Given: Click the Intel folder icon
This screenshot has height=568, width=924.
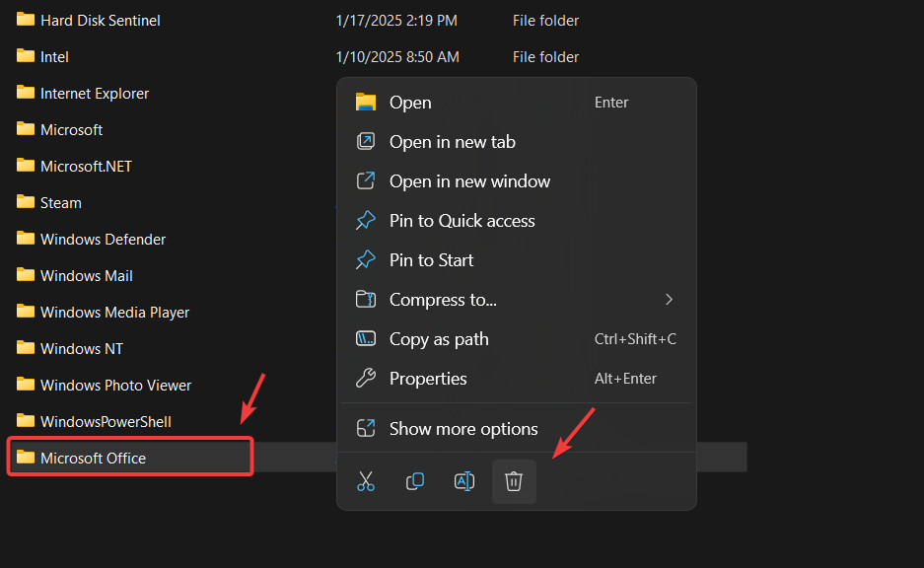Looking at the screenshot, I should (x=26, y=56).
